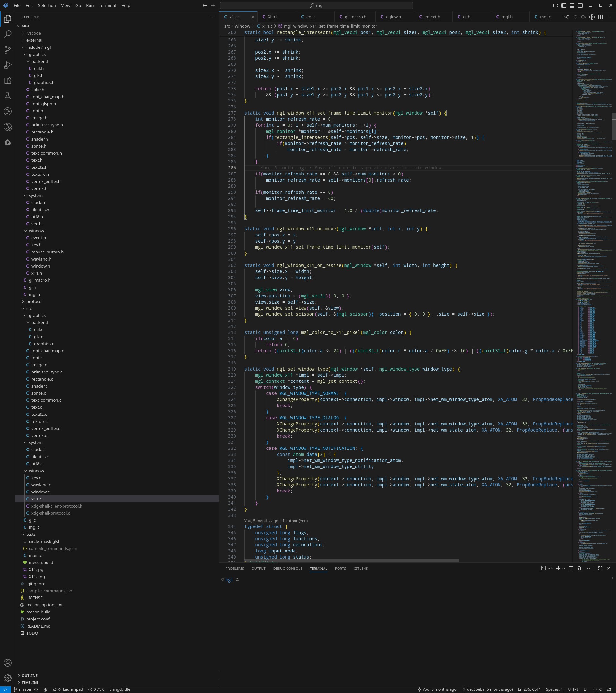The image size is (616, 693).
Task: Open the Testing flask view
Action: (7, 96)
